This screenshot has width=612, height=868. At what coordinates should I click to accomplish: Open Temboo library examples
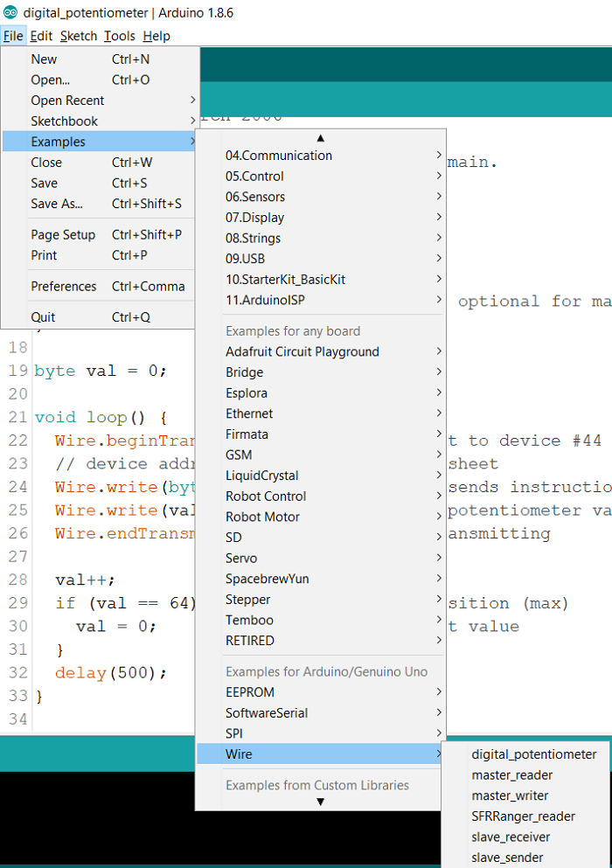pyautogui.click(x=321, y=620)
